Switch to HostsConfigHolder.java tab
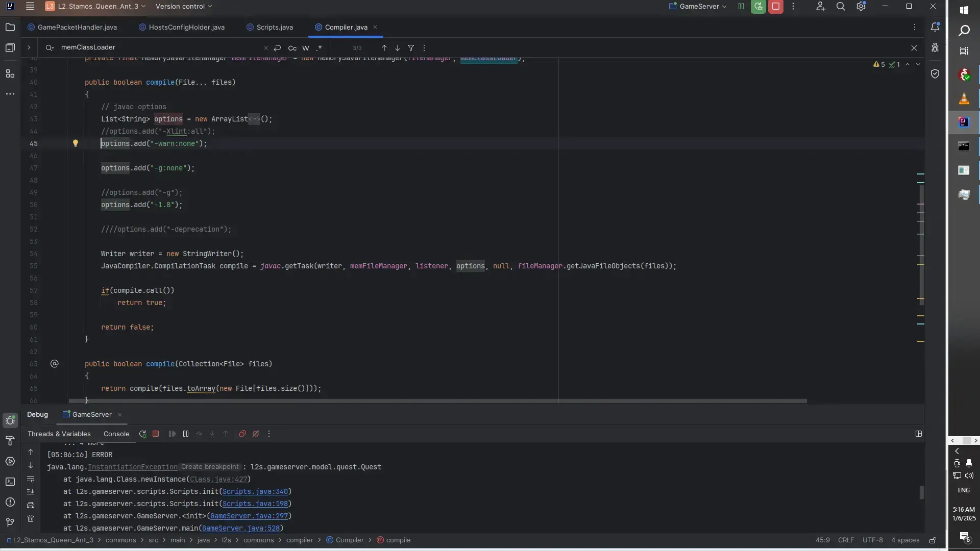Screen dimensions: 980x551 [x=182, y=28]
